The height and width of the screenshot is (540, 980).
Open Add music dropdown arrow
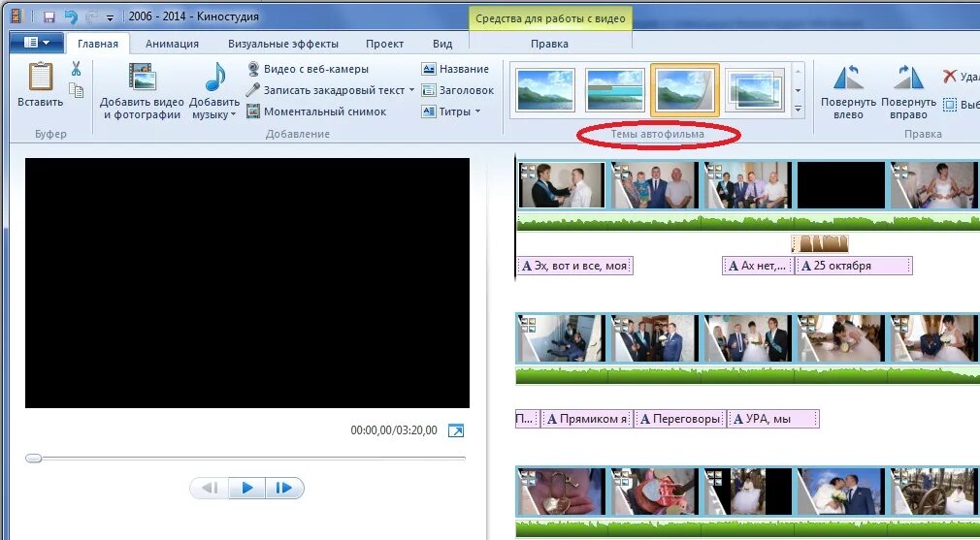(x=233, y=114)
